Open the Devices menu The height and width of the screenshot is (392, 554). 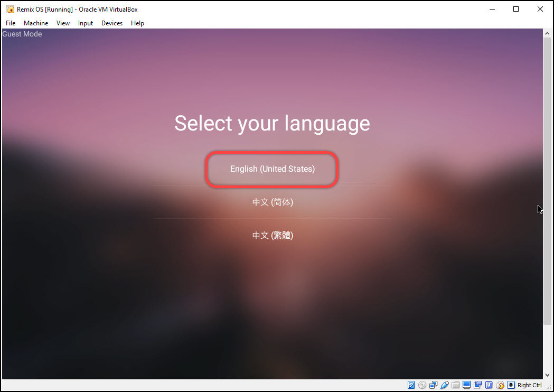click(112, 23)
